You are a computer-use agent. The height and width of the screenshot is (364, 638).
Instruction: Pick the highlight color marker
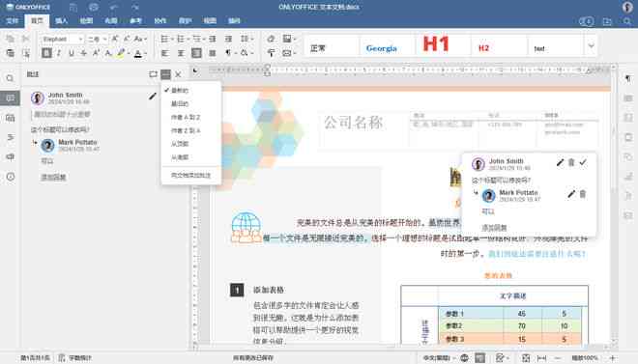pyautogui.click(x=121, y=53)
